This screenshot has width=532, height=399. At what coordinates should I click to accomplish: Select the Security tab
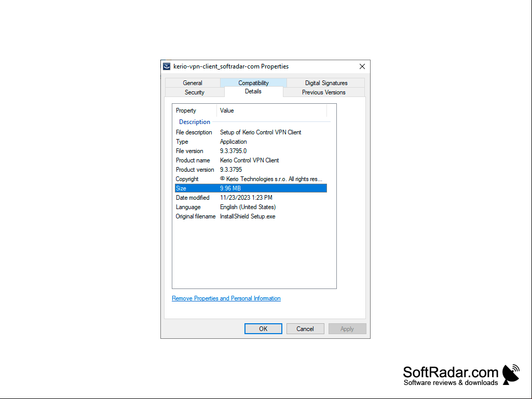point(195,92)
